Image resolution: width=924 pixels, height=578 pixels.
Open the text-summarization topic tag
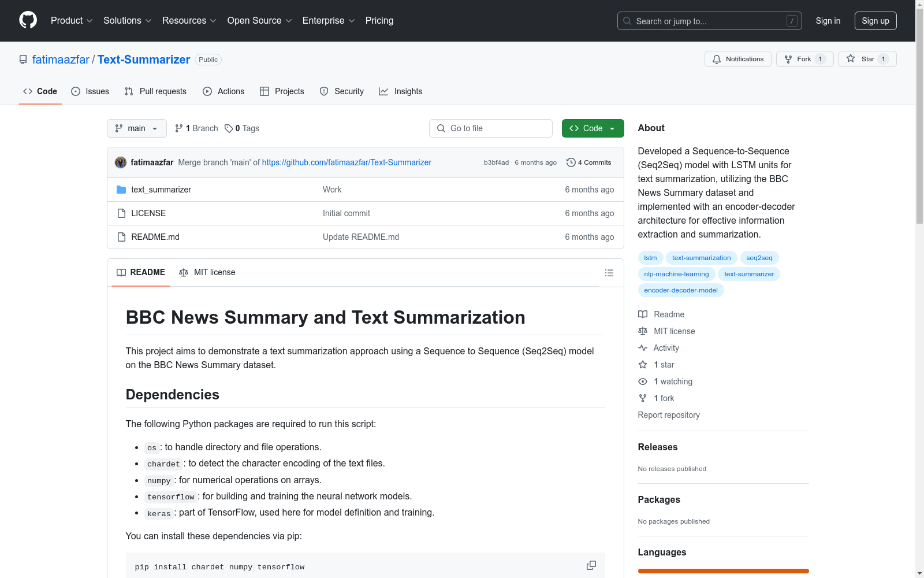[x=701, y=258]
